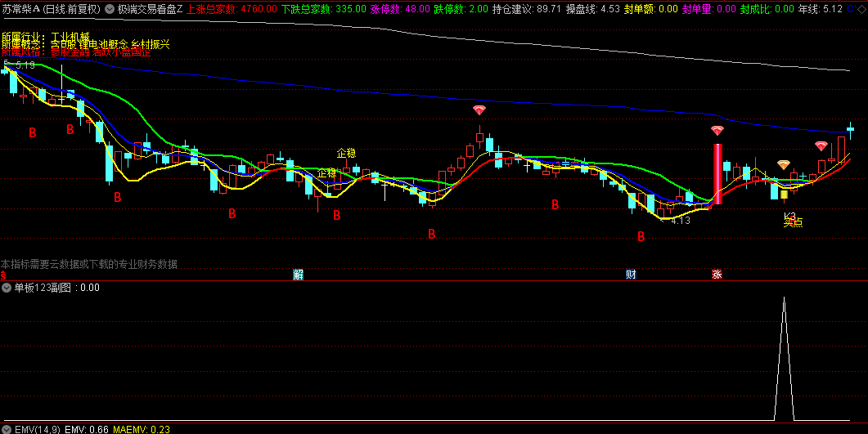Click the 本指标需要云数据 notice text
The image size is (868, 434).
89,264
